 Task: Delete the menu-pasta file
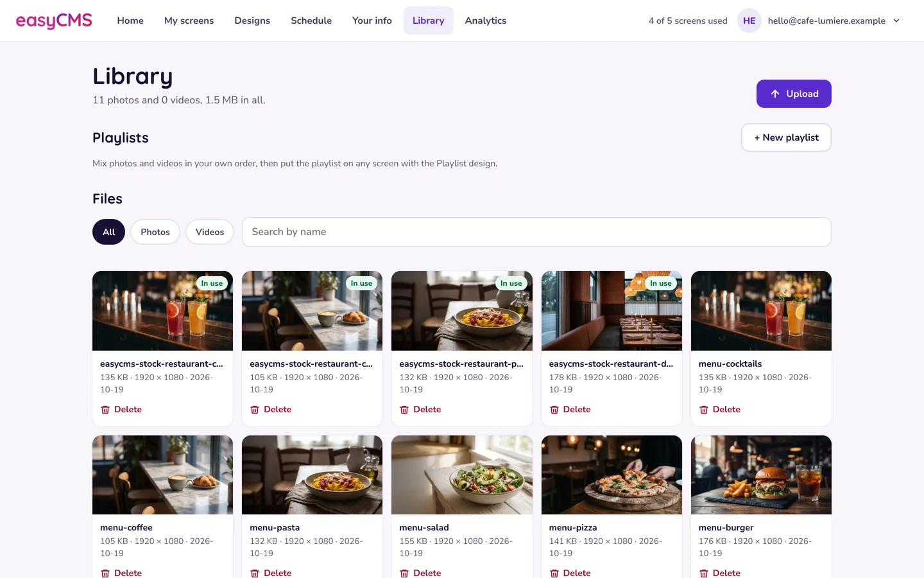[271, 572]
